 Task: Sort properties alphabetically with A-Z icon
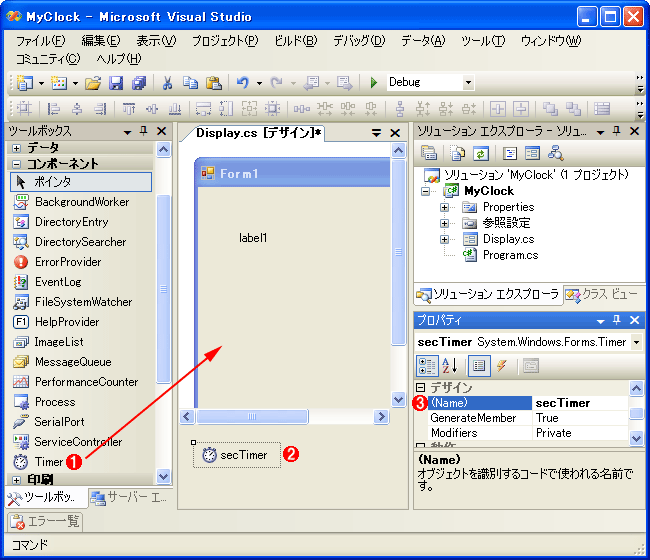pos(449,366)
